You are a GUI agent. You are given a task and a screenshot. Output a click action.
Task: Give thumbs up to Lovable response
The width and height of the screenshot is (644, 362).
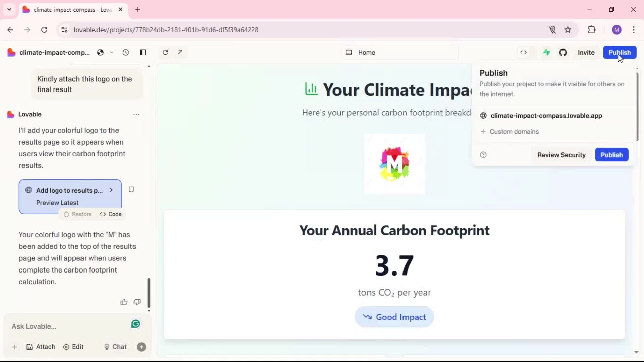tap(124, 302)
